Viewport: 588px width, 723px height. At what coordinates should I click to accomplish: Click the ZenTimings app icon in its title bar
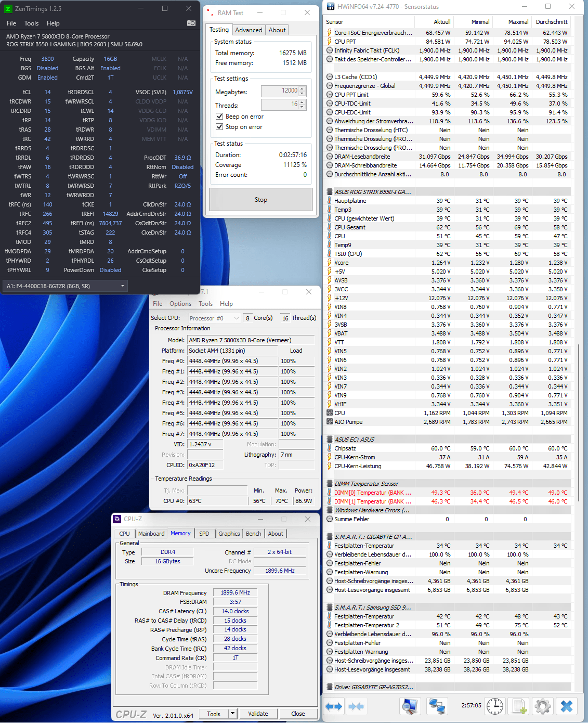coord(8,8)
